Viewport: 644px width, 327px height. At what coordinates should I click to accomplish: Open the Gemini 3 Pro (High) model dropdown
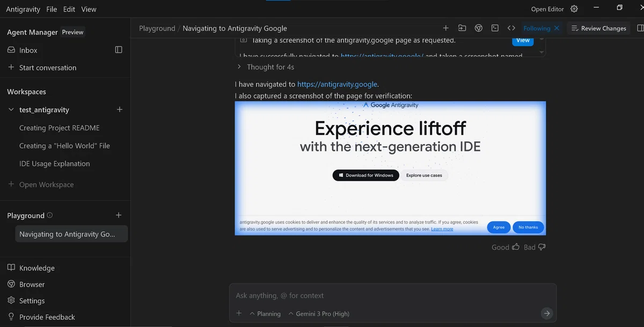tap(319, 314)
